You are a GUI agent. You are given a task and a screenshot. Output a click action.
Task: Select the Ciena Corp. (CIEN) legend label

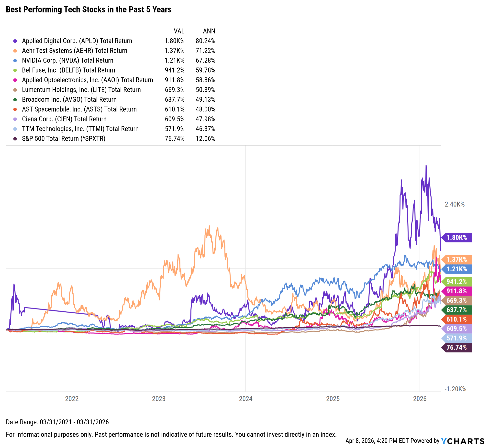(x=64, y=119)
